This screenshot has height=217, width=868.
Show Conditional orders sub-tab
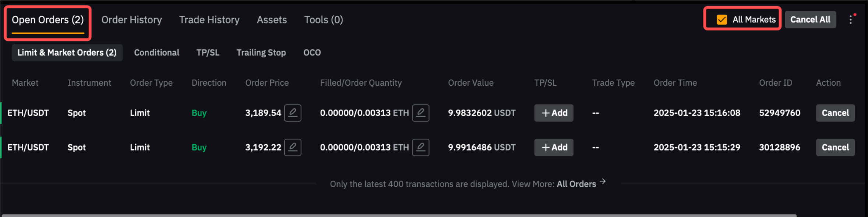click(156, 53)
